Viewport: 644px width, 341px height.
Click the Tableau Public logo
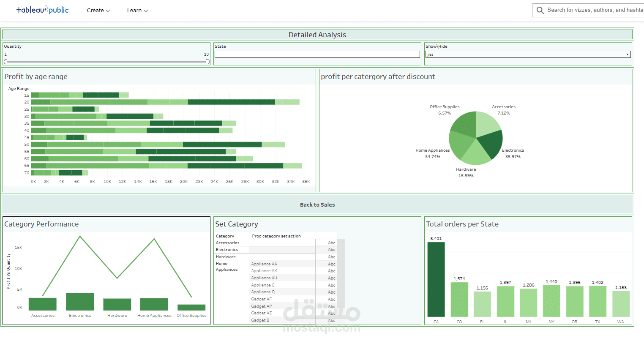coord(42,10)
